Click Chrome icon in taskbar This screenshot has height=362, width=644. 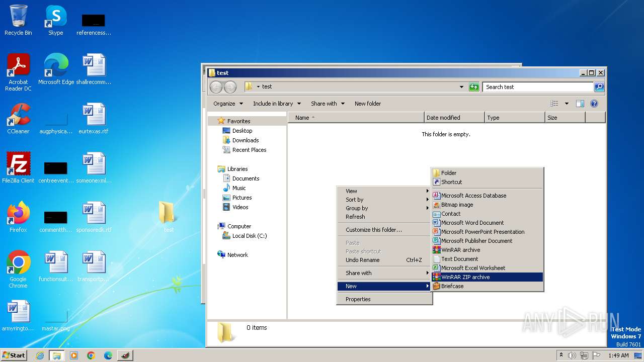pos(91,355)
